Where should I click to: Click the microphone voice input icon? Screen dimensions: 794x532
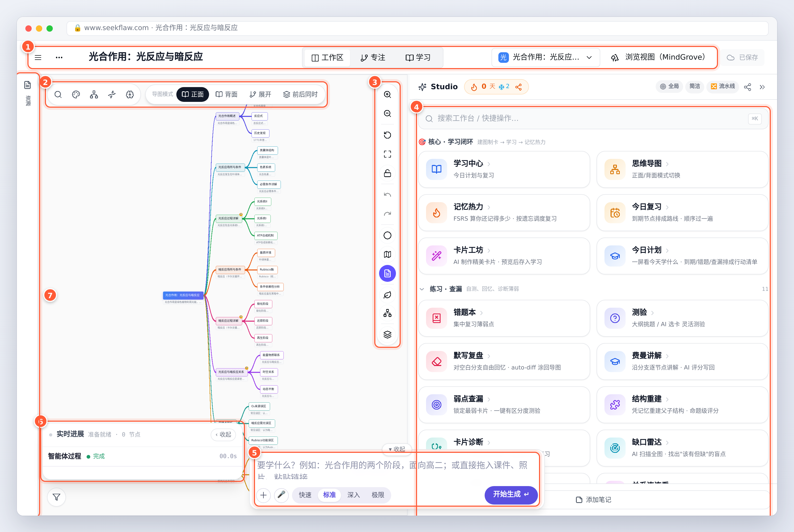tap(281, 495)
